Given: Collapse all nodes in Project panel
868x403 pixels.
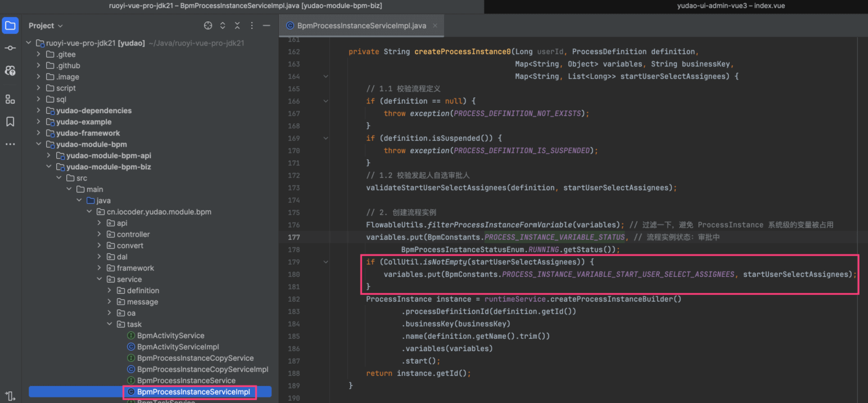Looking at the screenshot, I should point(237,26).
